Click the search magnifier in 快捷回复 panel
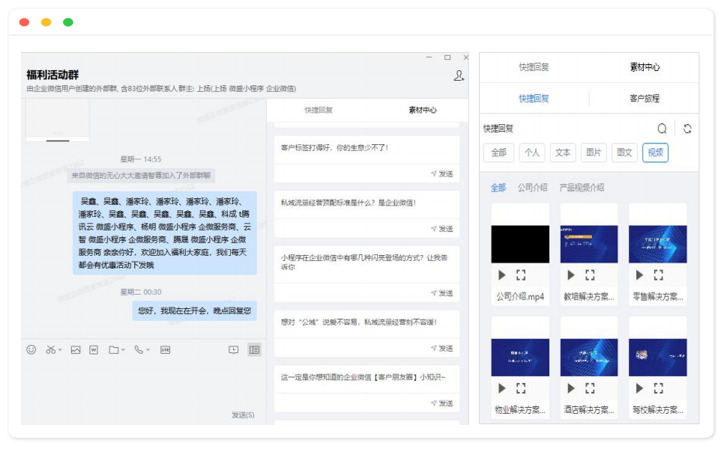This screenshot has height=449, width=721. coord(662,128)
